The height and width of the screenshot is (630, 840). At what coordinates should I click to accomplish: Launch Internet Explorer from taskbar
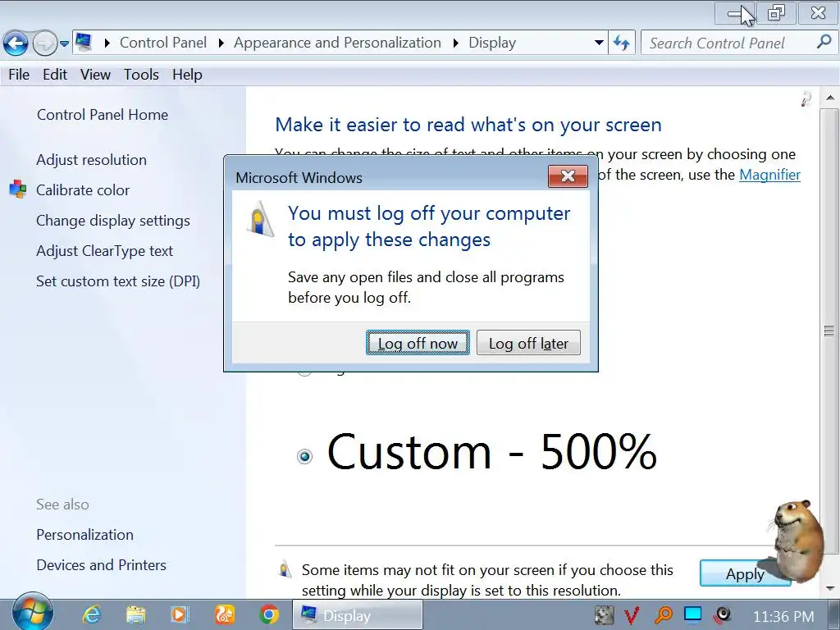pos(92,614)
